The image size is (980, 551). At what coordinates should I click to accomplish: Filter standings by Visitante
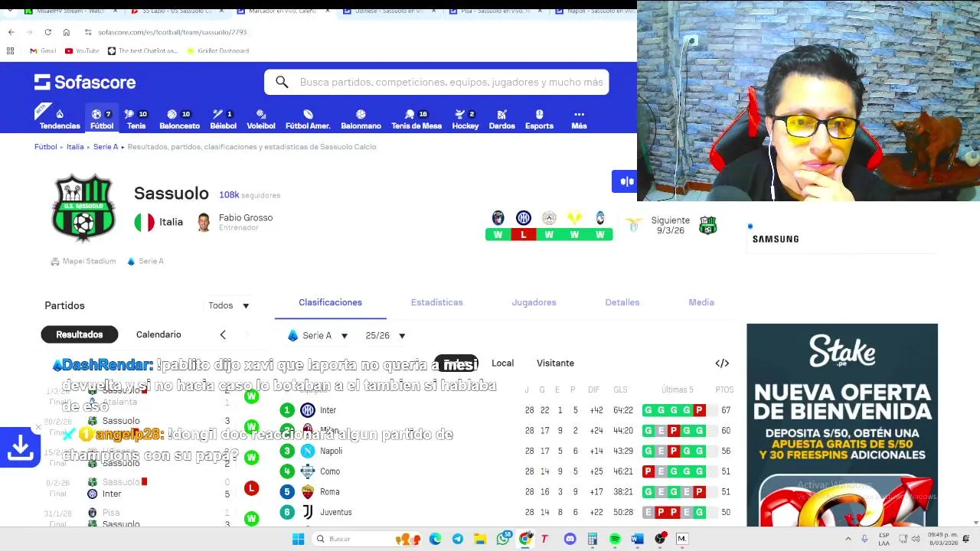click(555, 363)
